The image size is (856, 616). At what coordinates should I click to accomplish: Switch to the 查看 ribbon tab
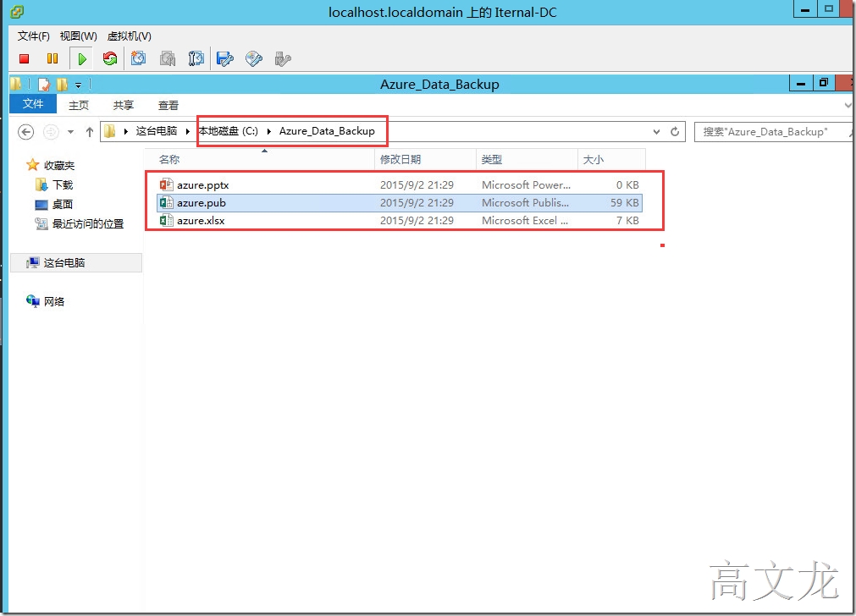168,105
